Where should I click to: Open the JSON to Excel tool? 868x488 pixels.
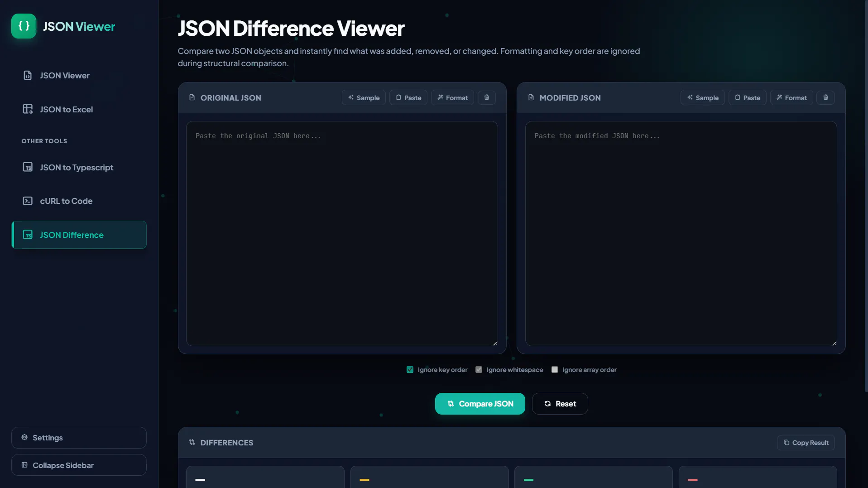point(79,109)
